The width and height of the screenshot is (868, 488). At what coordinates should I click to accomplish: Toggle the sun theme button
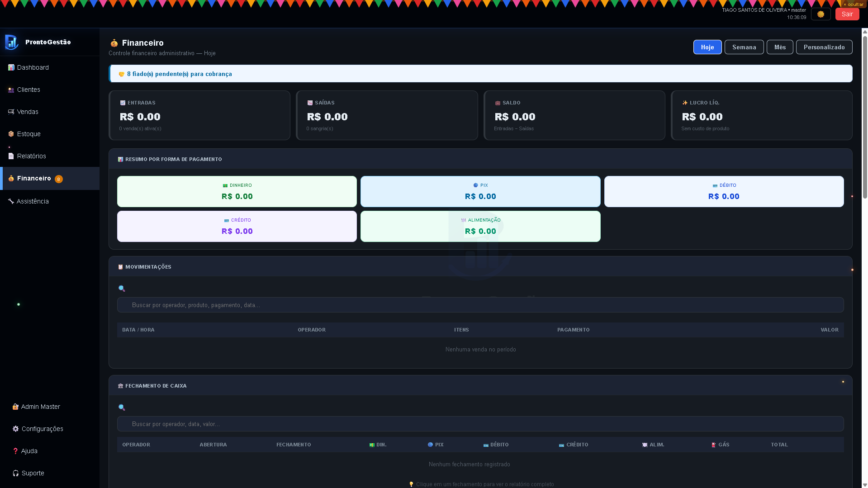click(x=821, y=14)
